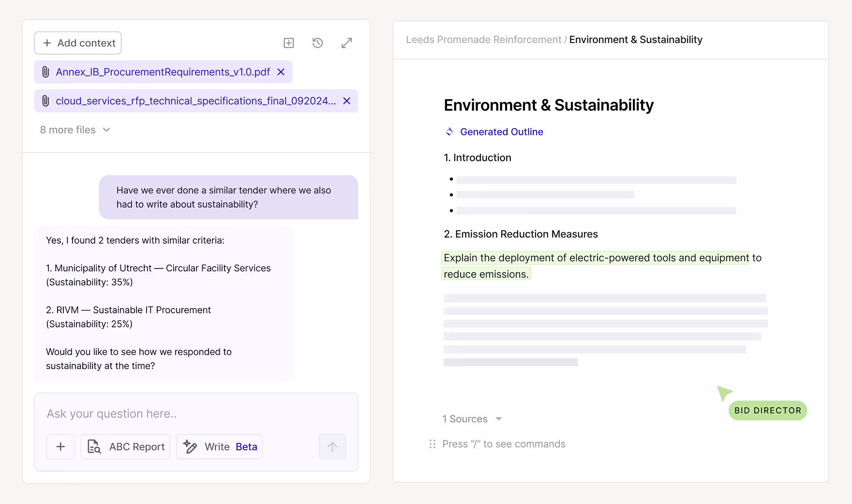Remove cloud_services_rfp_technical_specifications file
The width and height of the screenshot is (852, 504).
coord(346,101)
